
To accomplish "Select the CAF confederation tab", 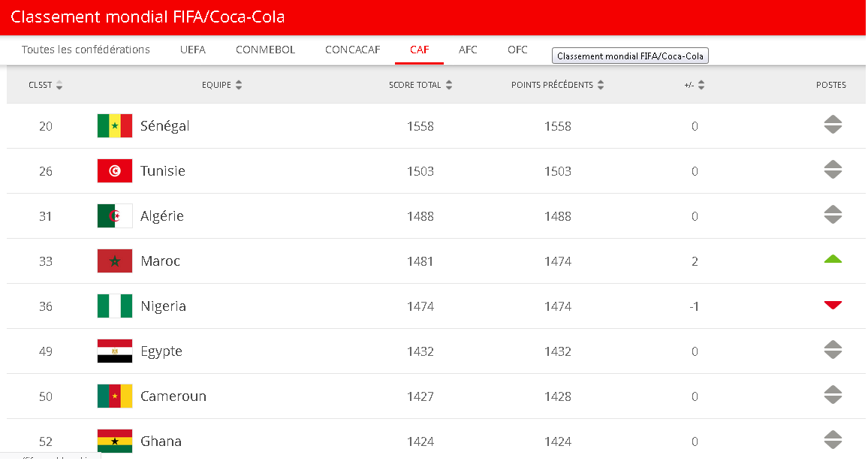I will [x=419, y=50].
